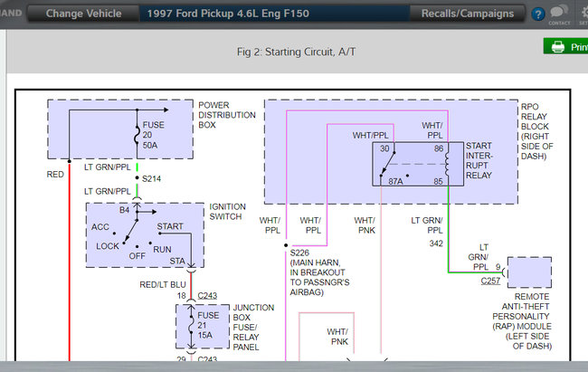This screenshot has width=588, height=372.
Task: Open the C243 connector link beside pin 18
Action: click(x=207, y=295)
